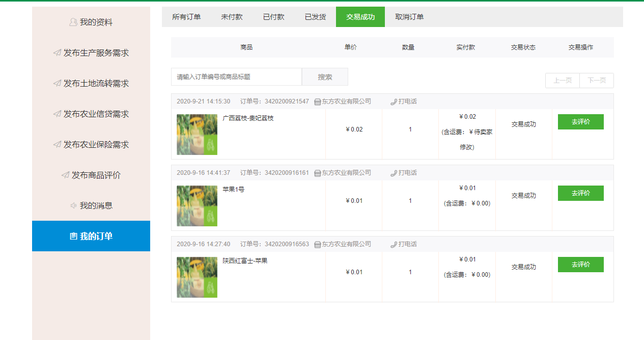Open the 陕西红富士-苹果 product thumbnail
This screenshot has width=644, height=340.
pos(197,277)
